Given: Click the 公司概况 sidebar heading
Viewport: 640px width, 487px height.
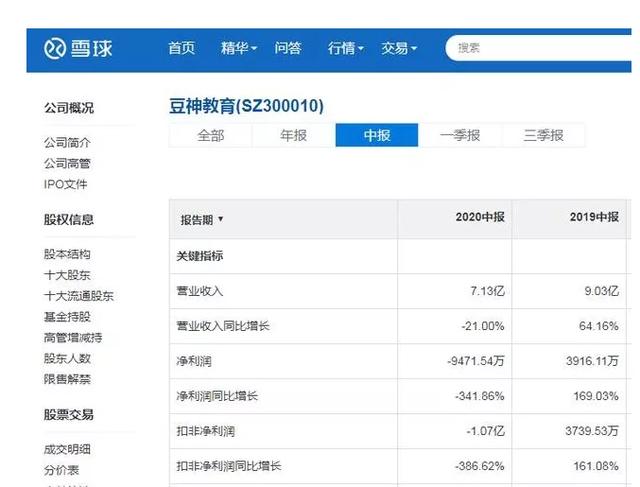Looking at the screenshot, I should click(69, 108).
